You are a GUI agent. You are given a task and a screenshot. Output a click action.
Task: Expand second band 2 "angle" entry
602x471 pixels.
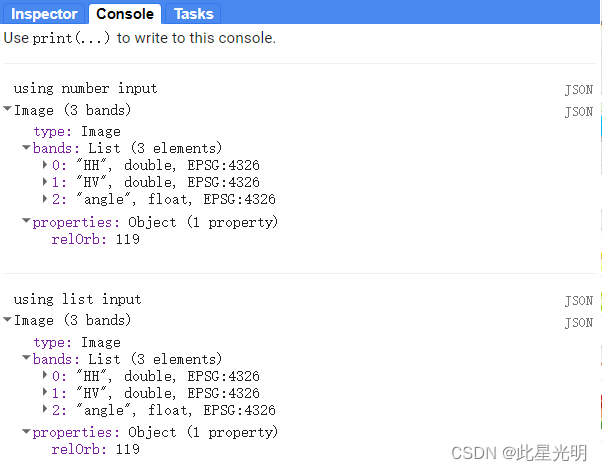pos(45,410)
